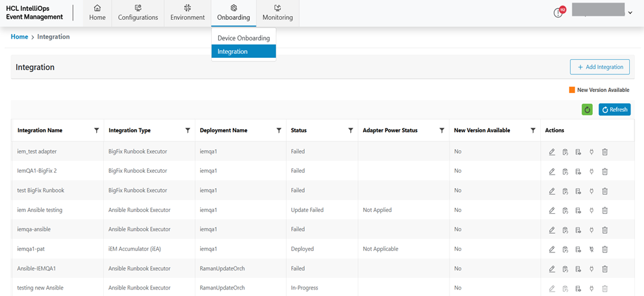Open the notifications alert icon
Image resolution: width=644 pixels, height=296 pixels.
point(559,13)
